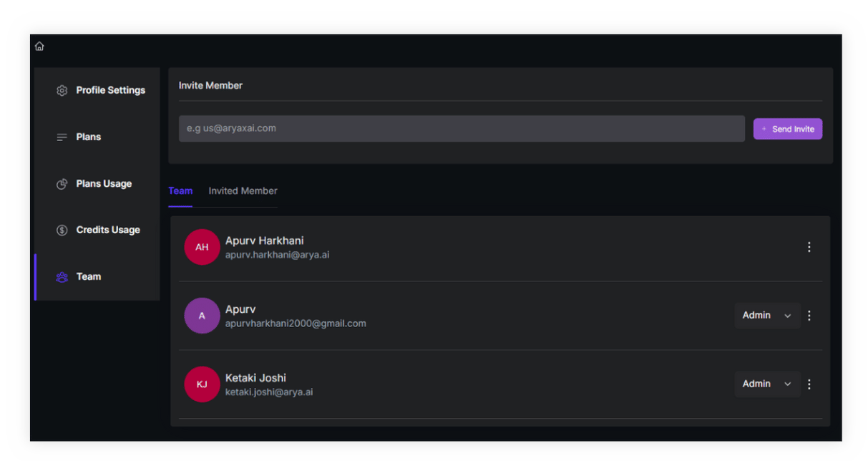
Task: Click the Send Invite button
Action: 788,129
